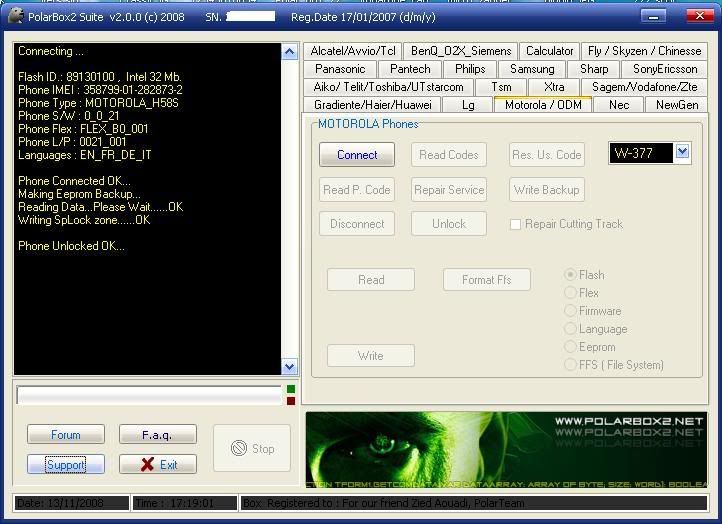Click the Format Ffs button
The image size is (722, 524).
coord(487,280)
